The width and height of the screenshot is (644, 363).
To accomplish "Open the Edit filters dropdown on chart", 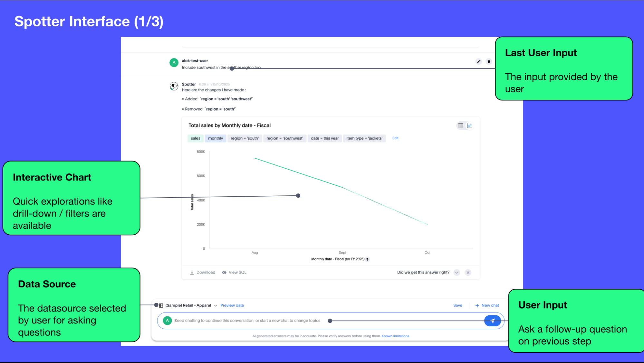I will pyautogui.click(x=395, y=138).
